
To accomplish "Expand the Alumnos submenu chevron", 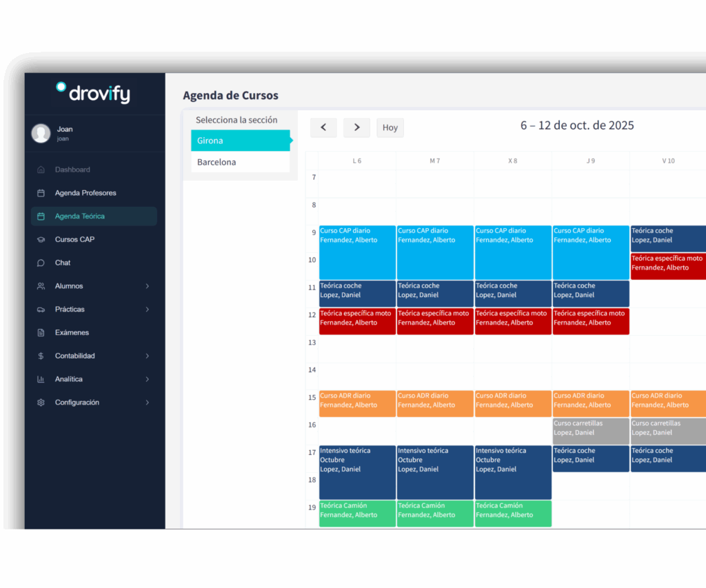I will point(148,286).
